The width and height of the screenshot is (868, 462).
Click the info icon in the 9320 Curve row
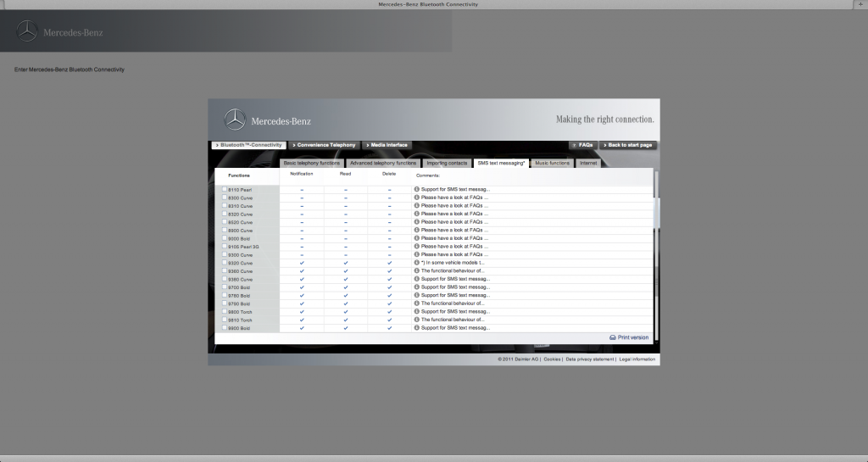coord(417,263)
